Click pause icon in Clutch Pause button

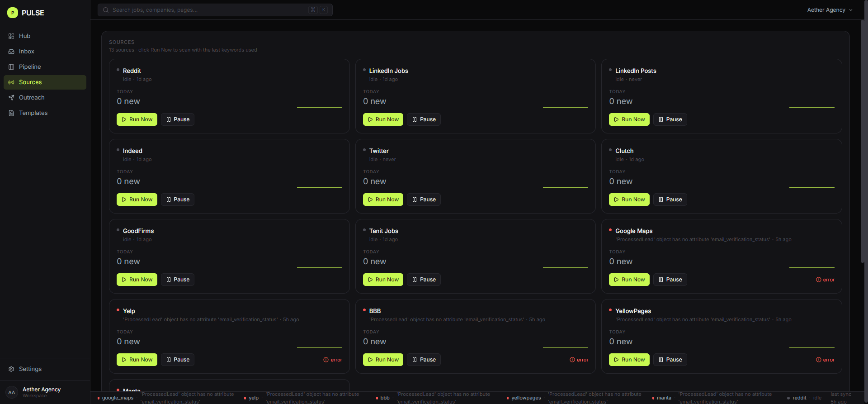click(x=661, y=200)
